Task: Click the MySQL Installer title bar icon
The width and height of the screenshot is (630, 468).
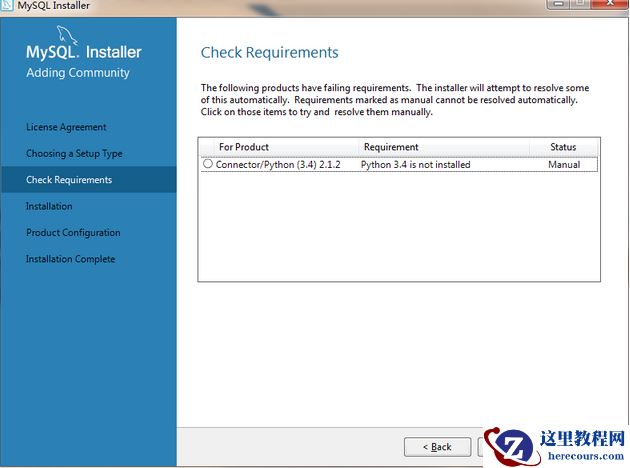Action: click(x=7, y=5)
